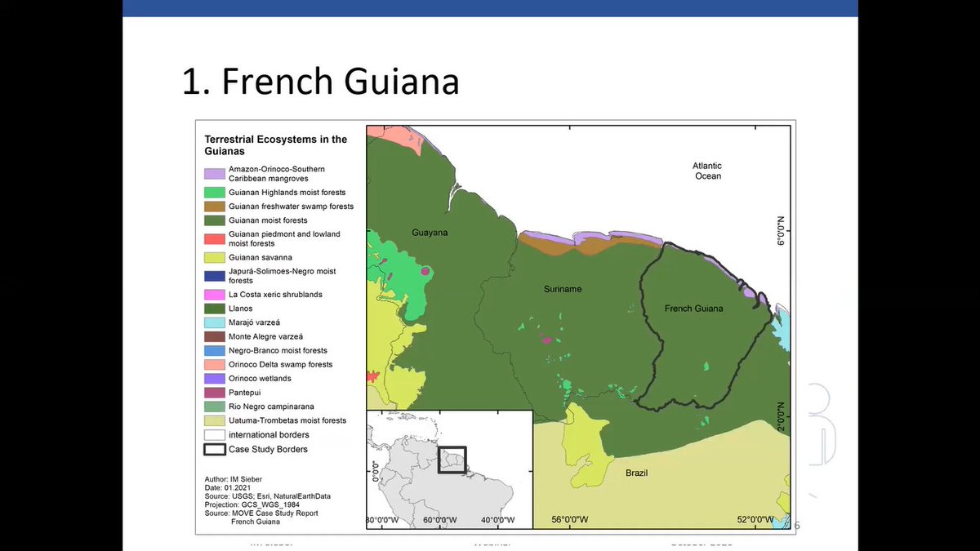This screenshot has width=980, height=551.
Task: Click the 'Orinoco wetlands' legend label
Action: coord(260,379)
